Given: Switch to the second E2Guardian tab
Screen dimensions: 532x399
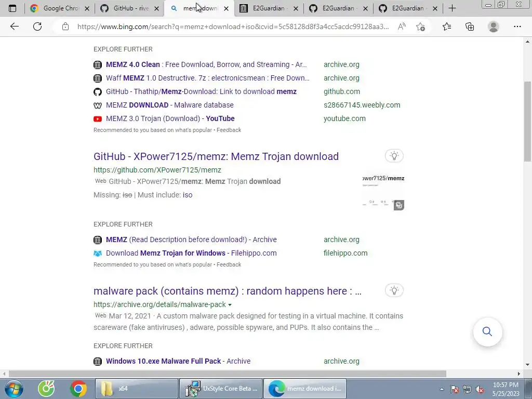Looking at the screenshot, I should click(x=338, y=8).
